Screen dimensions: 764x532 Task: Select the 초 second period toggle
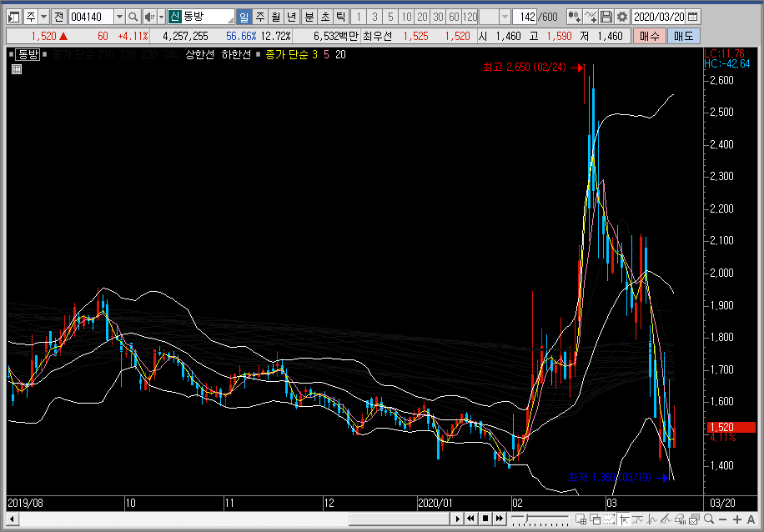click(x=325, y=17)
